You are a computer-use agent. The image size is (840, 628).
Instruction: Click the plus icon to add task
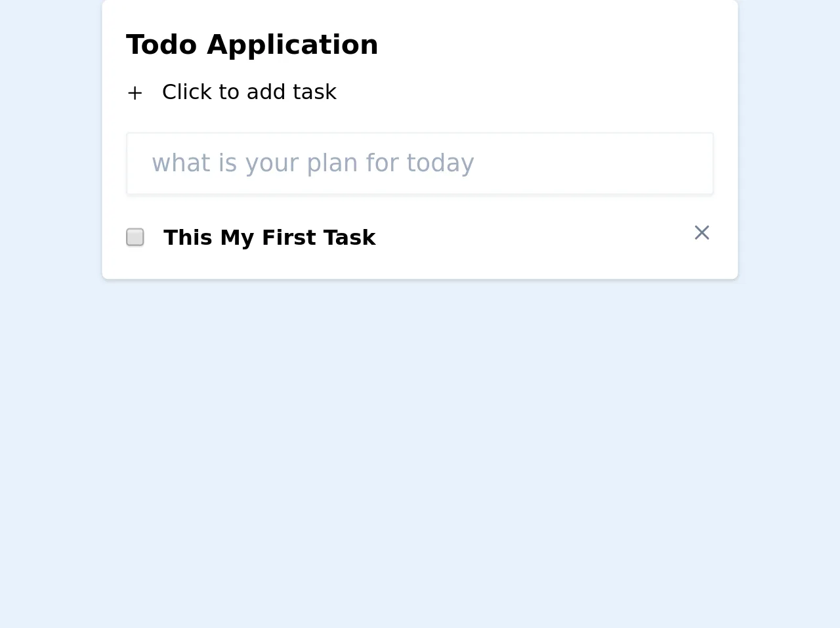click(x=135, y=93)
